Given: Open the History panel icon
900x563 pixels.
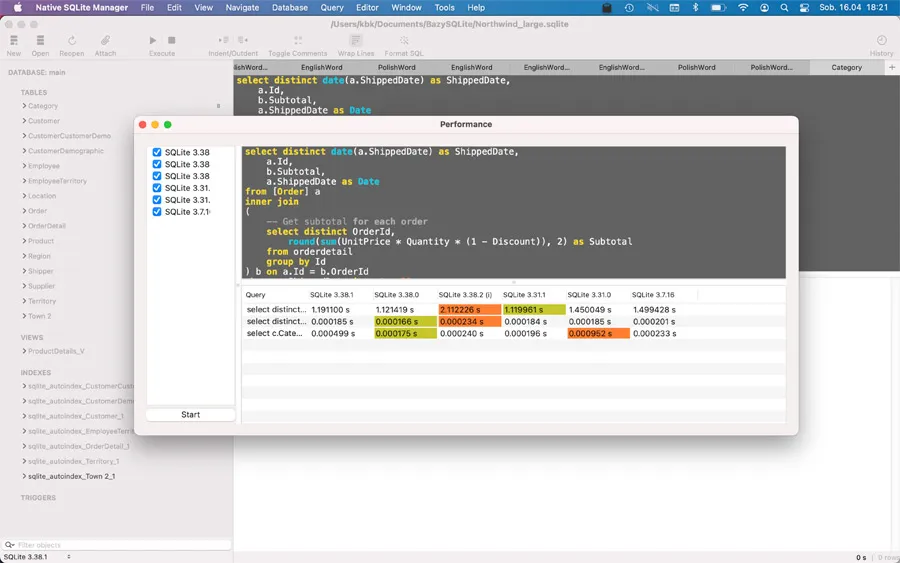Looking at the screenshot, I should click(x=881, y=41).
